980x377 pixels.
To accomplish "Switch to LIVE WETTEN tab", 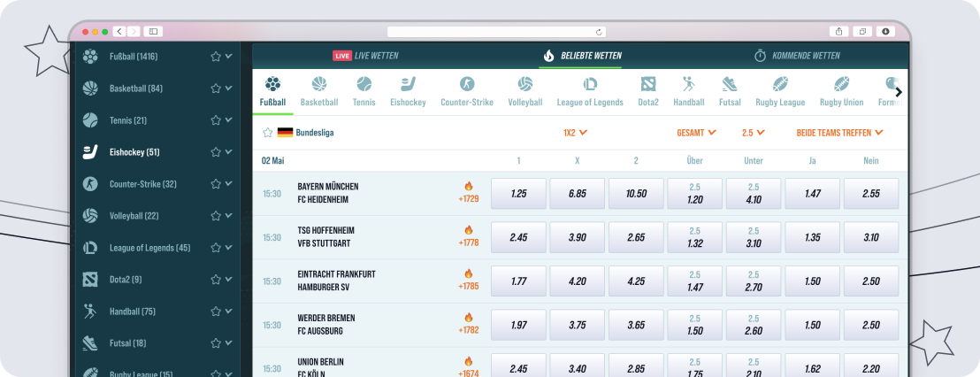I will (x=365, y=56).
